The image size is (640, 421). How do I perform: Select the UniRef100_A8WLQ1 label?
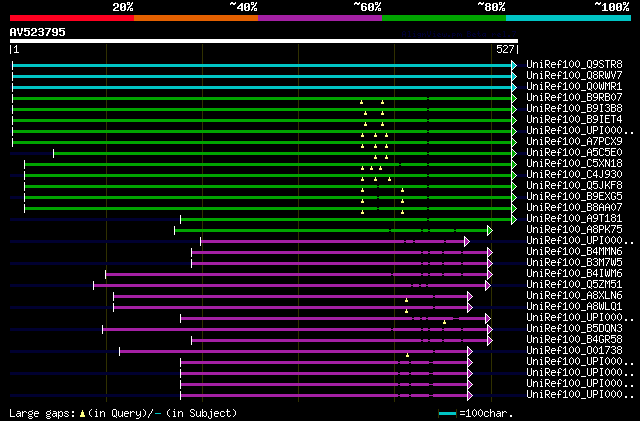(x=574, y=307)
